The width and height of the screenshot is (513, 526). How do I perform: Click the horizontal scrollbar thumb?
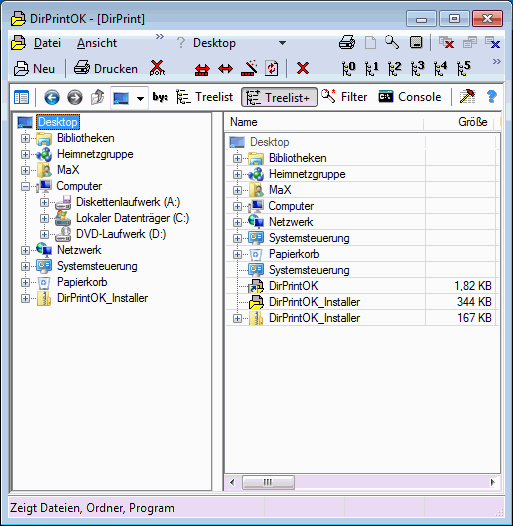point(268,482)
